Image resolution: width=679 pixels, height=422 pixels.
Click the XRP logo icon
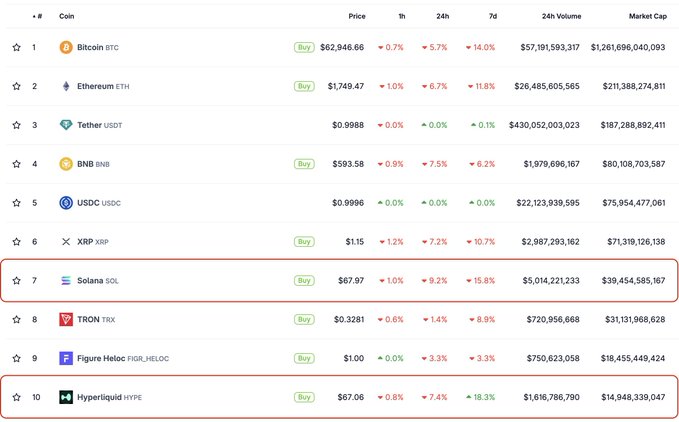point(66,242)
